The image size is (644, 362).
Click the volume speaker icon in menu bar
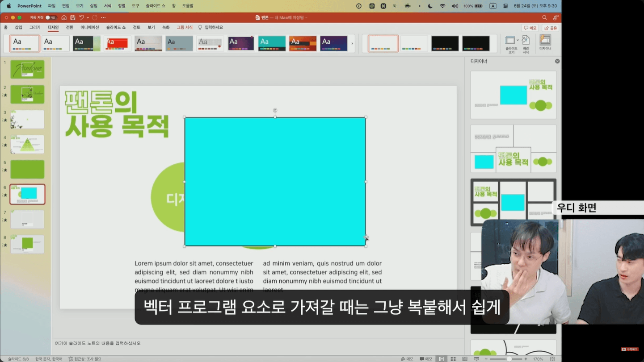455,6
